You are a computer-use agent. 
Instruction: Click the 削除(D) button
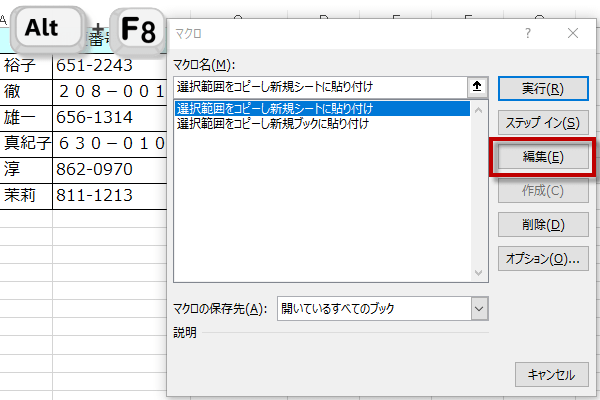tap(541, 225)
